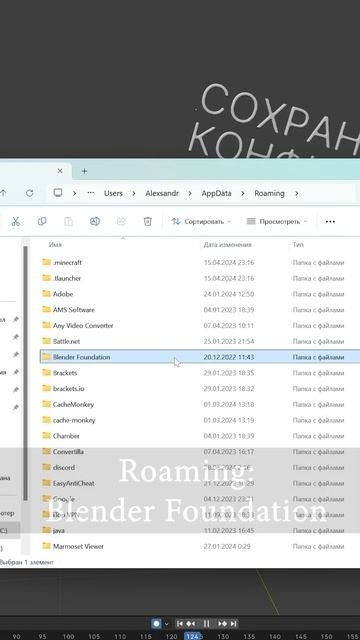
Task: Open the auto keyframing options dropdown arrow
Action: click(x=167, y=624)
